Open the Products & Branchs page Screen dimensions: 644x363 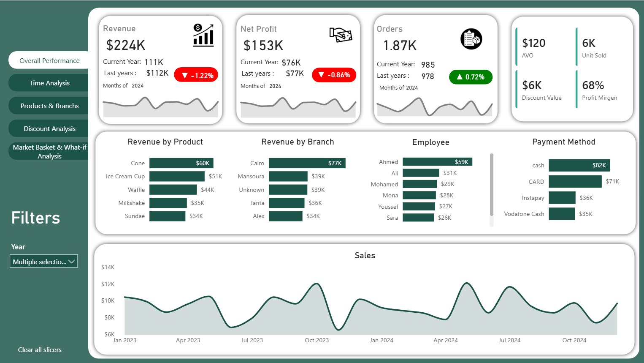click(49, 106)
